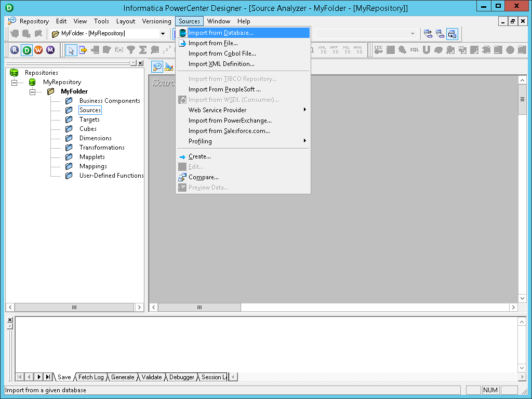Click the Workflow Monitor M icon
Viewport: 532px width, 399px height.
point(50,50)
